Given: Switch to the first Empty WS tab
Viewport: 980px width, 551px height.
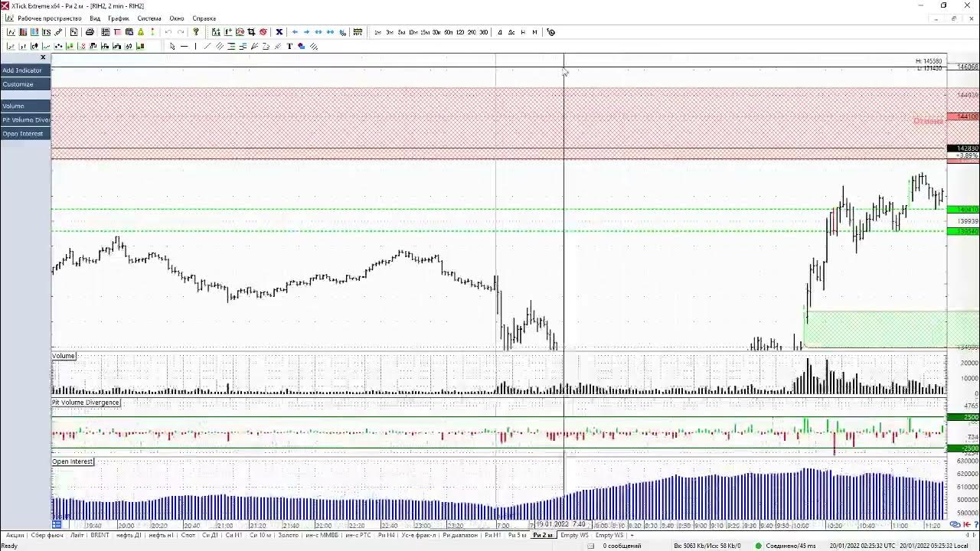Looking at the screenshot, I should 574,535.
